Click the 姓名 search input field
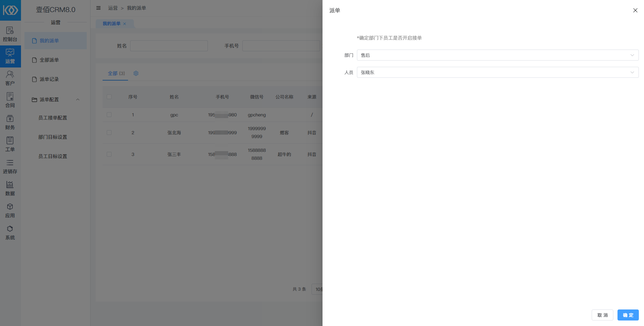 pyautogui.click(x=169, y=46)
